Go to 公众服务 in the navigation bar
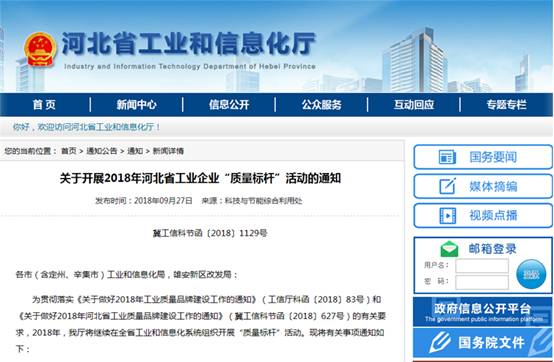Viewport: 554px width, 362px height. [322, 105]
